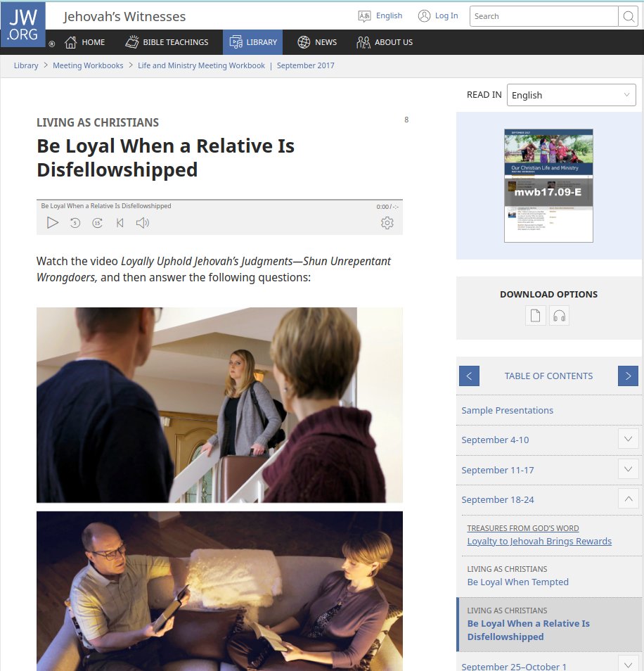Go to next article arrow
Image resolution: width=644 pixels, height=671 pixels.
click(628, 376)
